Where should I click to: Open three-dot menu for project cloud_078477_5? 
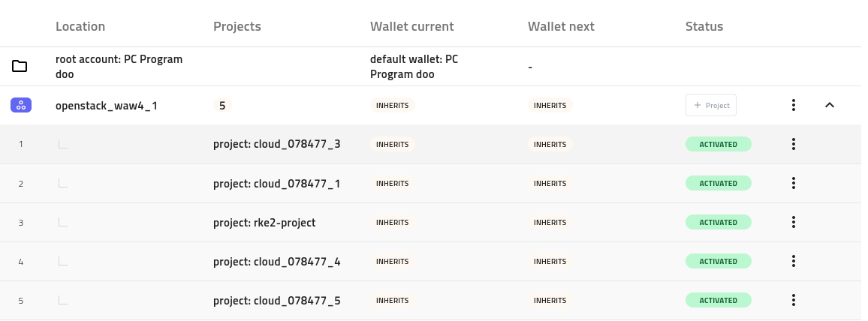pyautogui.click(x=793, y=301)
